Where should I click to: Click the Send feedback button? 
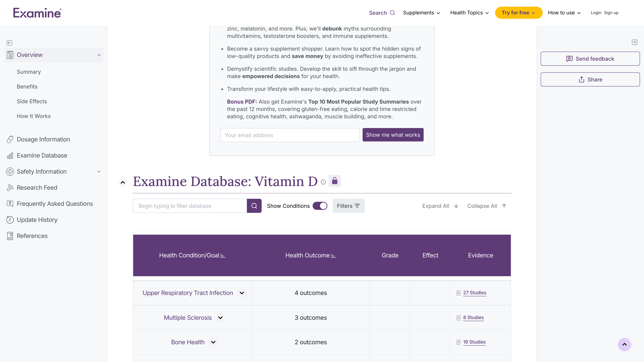pyautogui.click(x=590, y=59)
